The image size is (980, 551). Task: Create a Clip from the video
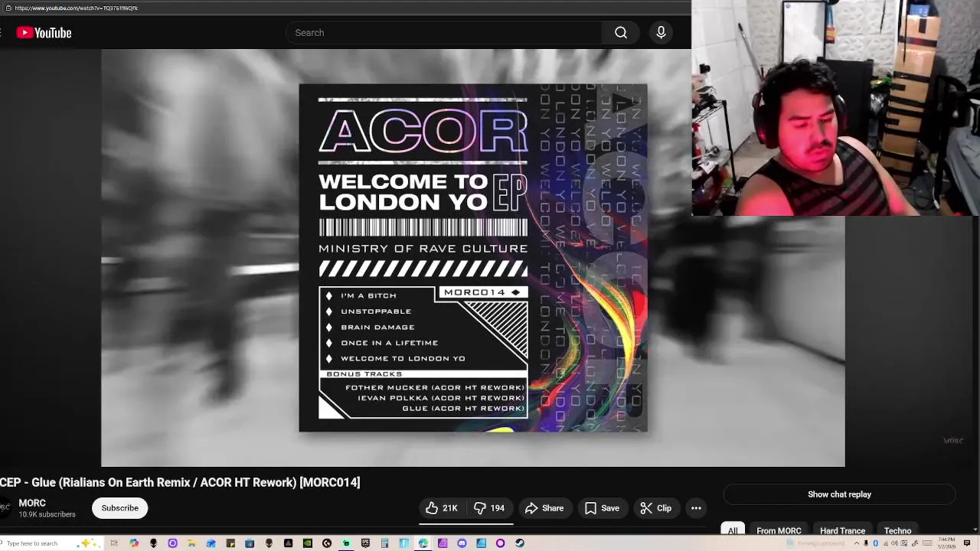655,508
